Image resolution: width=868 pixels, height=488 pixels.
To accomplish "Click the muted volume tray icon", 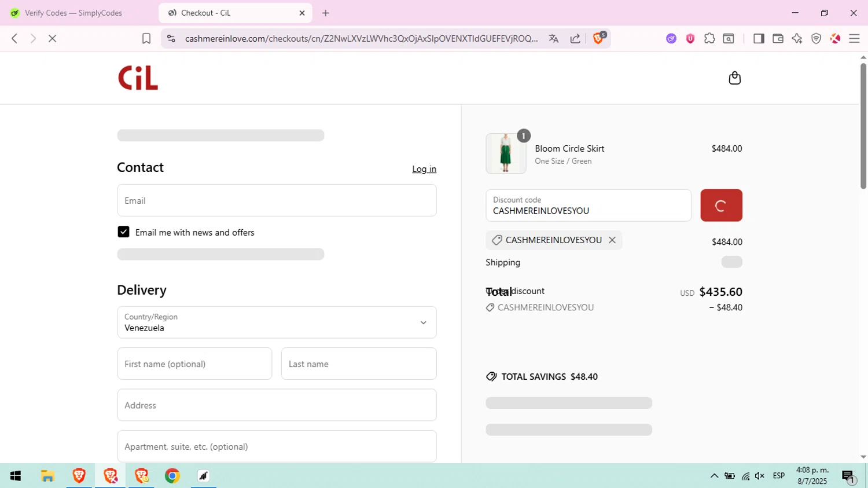I will 760,476.
